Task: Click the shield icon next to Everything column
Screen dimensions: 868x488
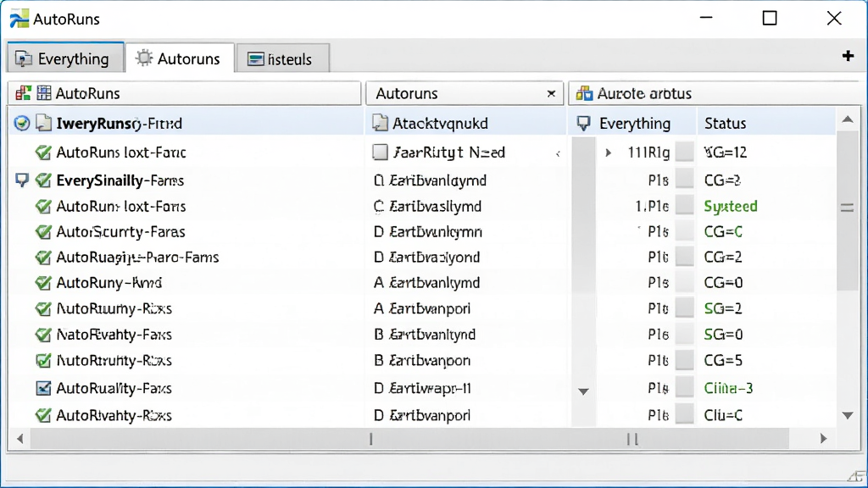Action: [583, 123]
